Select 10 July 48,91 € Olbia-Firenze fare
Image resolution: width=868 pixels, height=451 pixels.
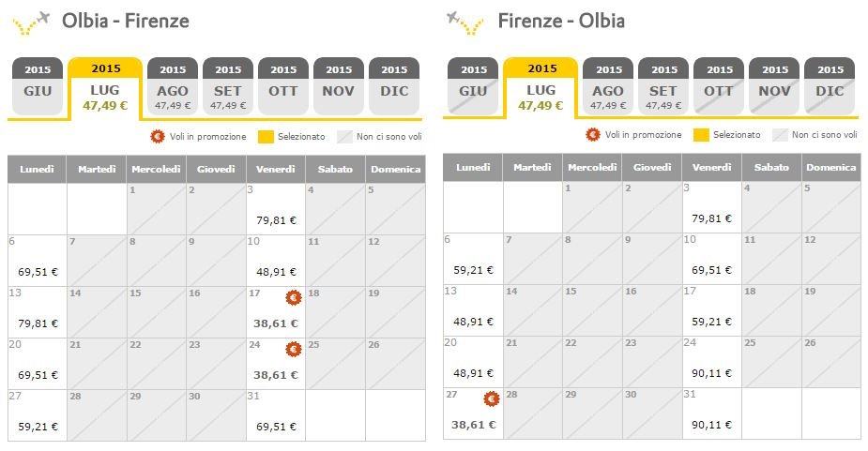point(276,261)
